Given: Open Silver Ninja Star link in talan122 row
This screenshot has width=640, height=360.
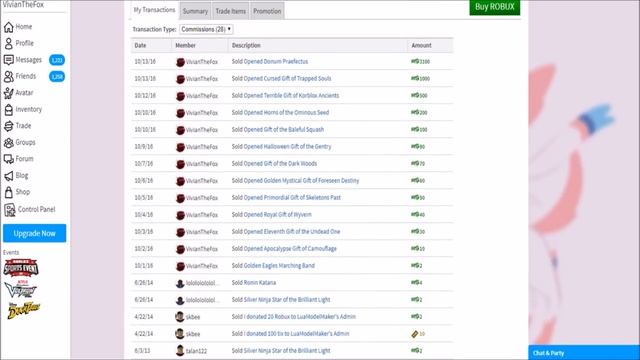Looking at the screenshot, I should coord(287,351).
